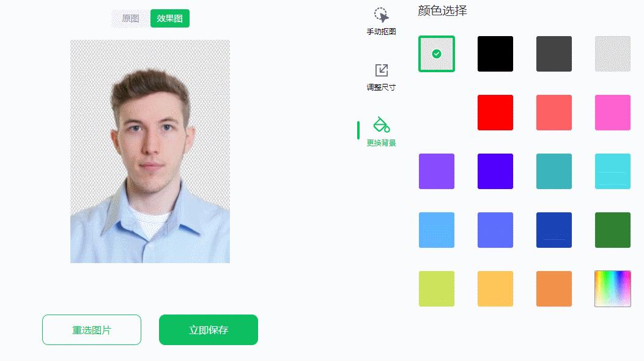The height and width of the screenshot is (361, 644).
Task: Switch to the 原图 original image tab
Action: click(129, 18)
